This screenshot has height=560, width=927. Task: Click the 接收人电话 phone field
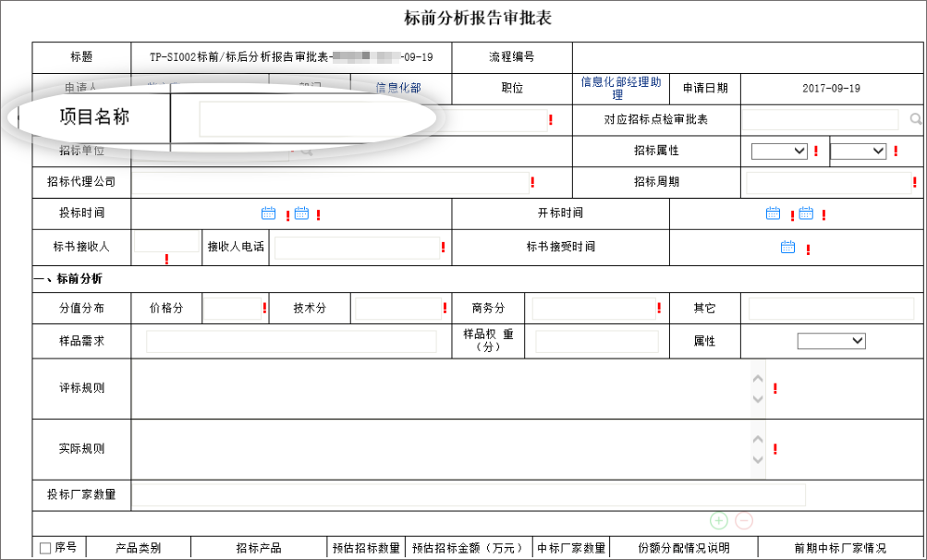357,248
